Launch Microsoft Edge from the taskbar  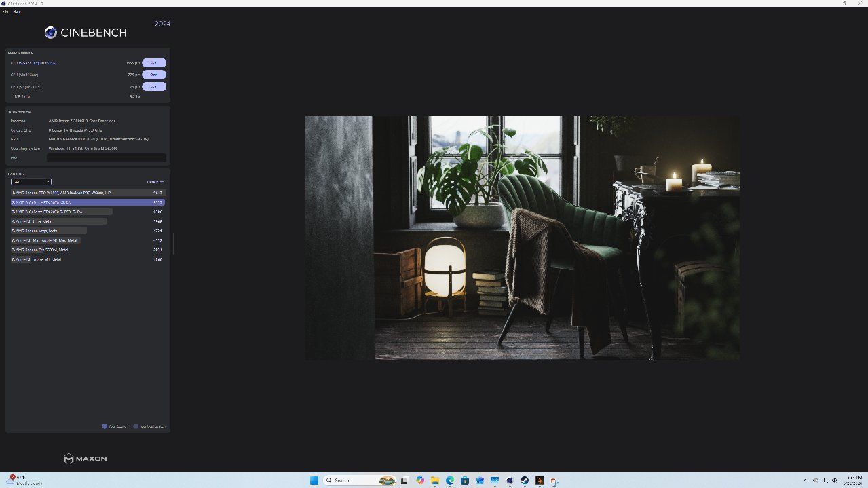click(450, 481)
